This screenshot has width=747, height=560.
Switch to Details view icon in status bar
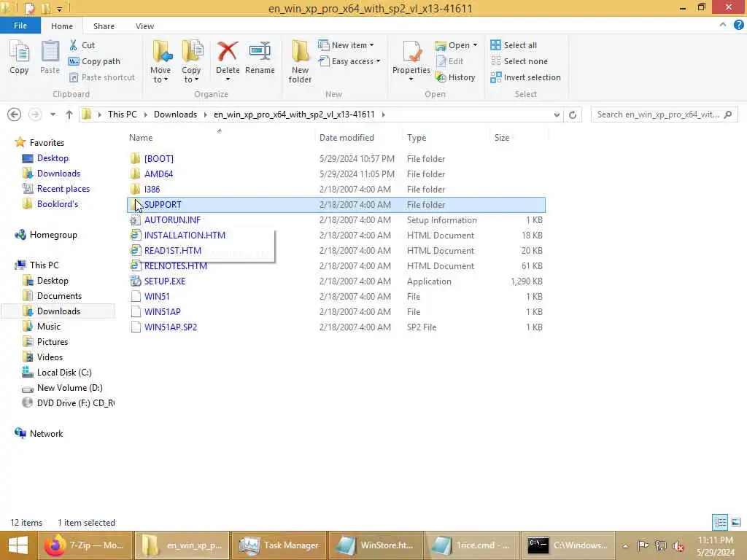[720, 522]
